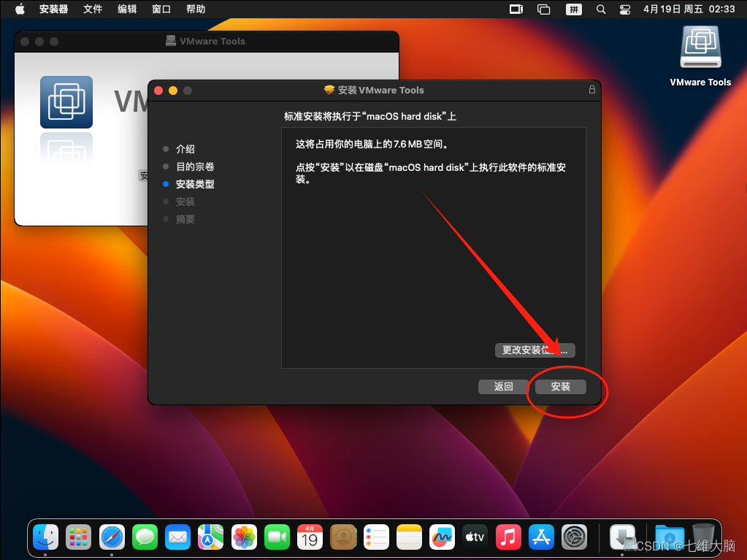
Task: Open the Downloads folder in the Dock
Action: (x=670, y=537)
